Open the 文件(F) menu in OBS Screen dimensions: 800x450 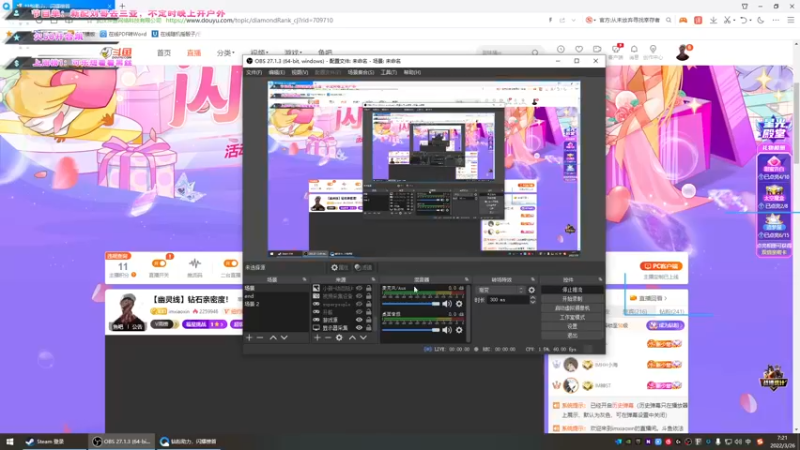[254, 72]
